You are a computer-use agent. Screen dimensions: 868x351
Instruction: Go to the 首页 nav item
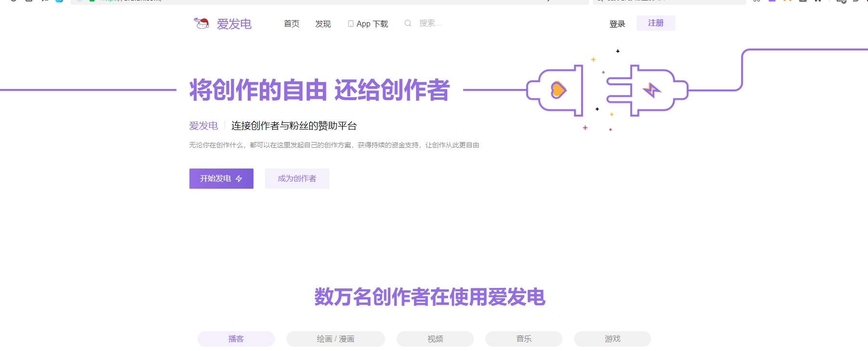click(x=292, y=24)
